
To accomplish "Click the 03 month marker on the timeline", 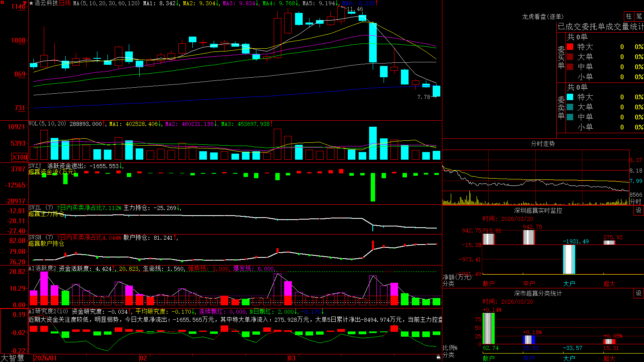I will [292, 358].
